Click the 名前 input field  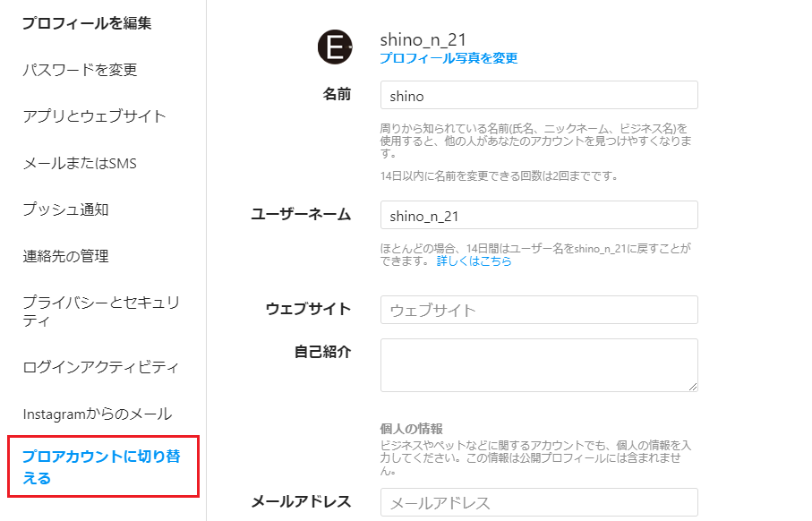tap(539, 95)
